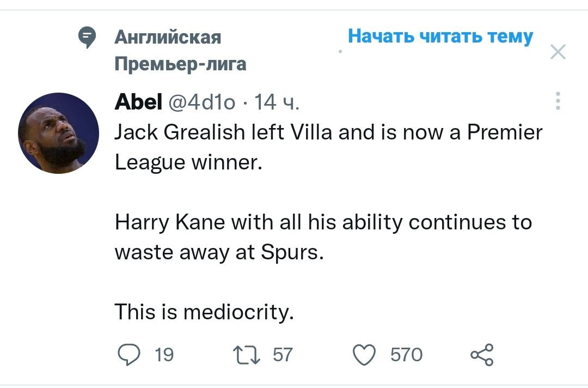
Task: Open Abel's profile picture
Action: point(58,133)
